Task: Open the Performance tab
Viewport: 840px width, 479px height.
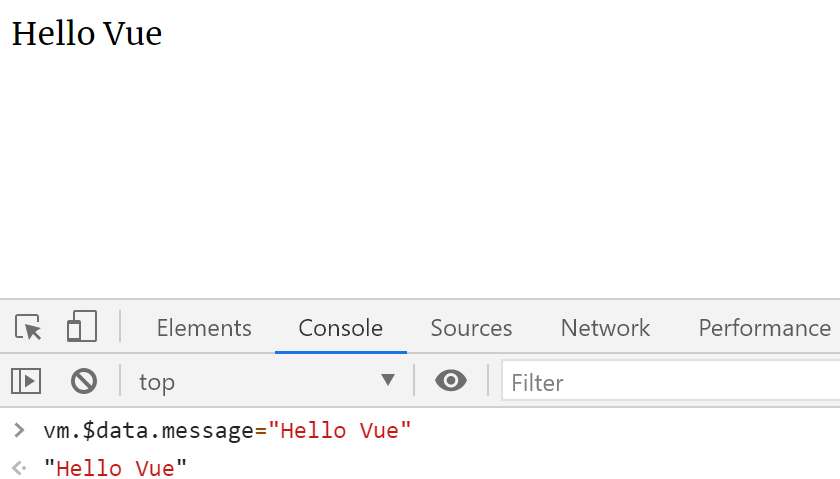Action: point(764,328)
